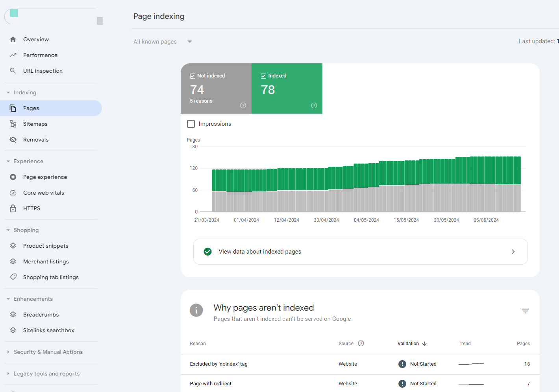
Task: Enable the Impressions checkbox
Action: coord(191,124)
